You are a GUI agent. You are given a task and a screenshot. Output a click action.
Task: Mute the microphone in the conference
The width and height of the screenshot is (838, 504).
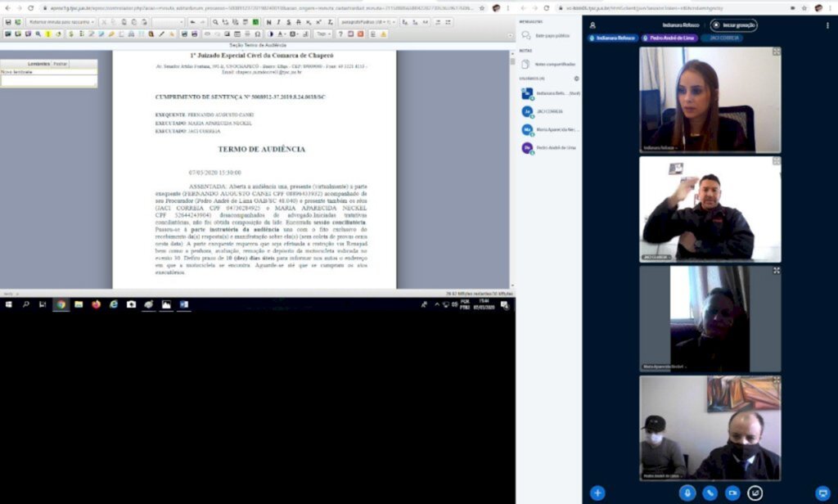coord(687,493)
